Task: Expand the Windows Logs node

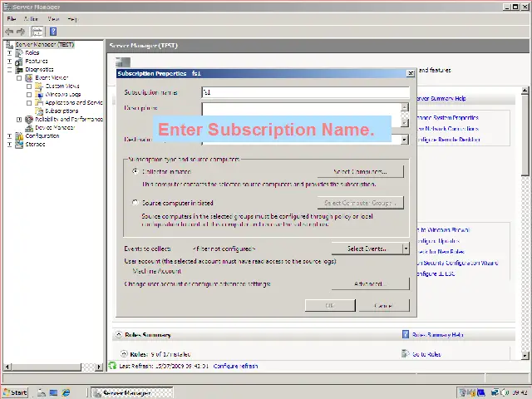Action: coord(29,95)
